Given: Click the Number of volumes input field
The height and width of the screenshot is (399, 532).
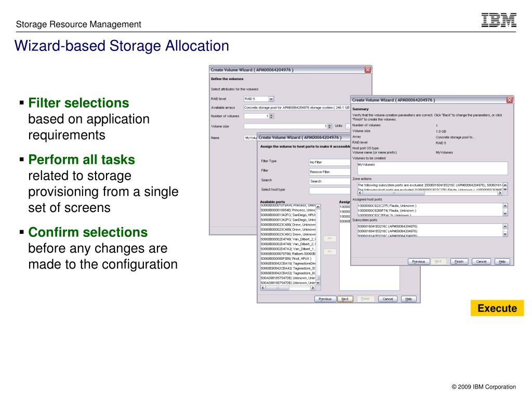Looking at the screenshot, I should [x=257, y=116].
